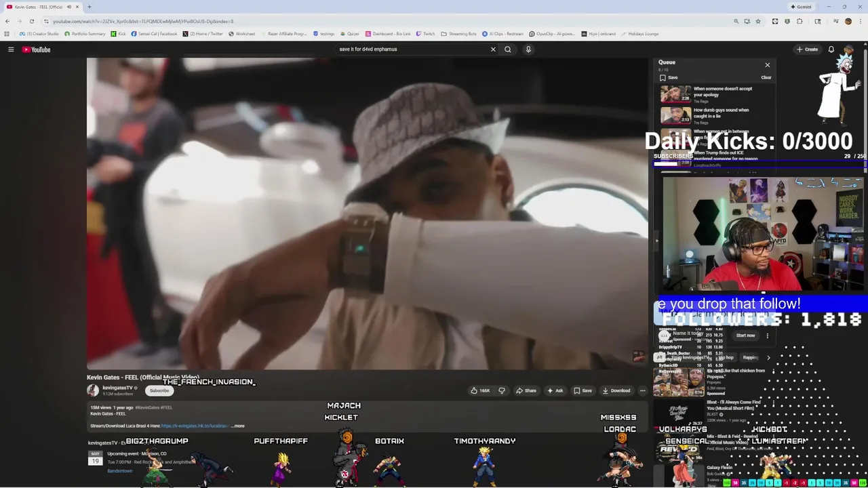Open Creator Studio bookmark
Image resolution: width=868 pixels, height=488 pixels.
(x=39, y=34)
